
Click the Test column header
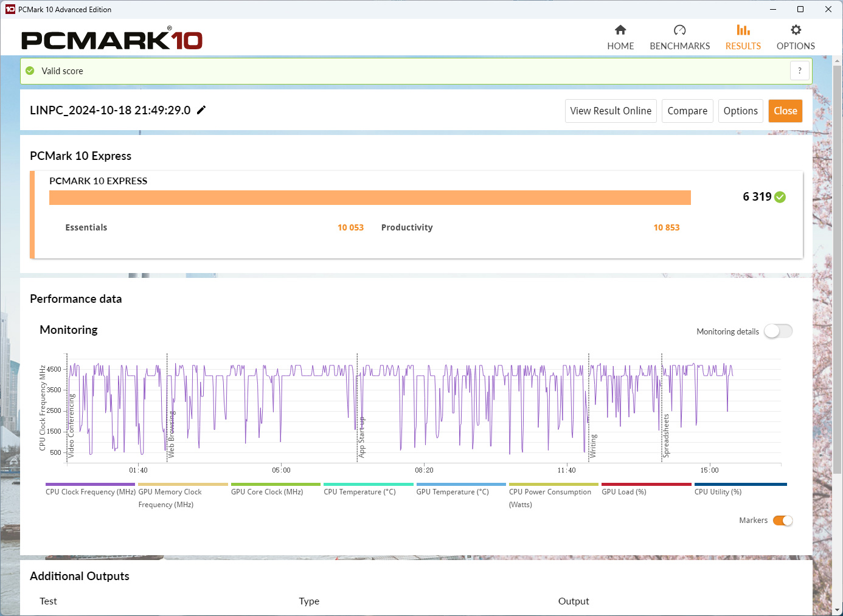48,601
